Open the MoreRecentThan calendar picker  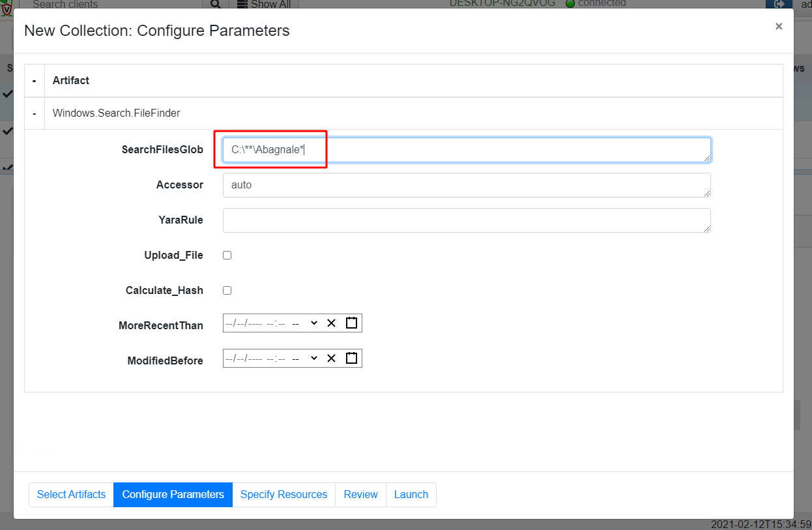point(351,323)
